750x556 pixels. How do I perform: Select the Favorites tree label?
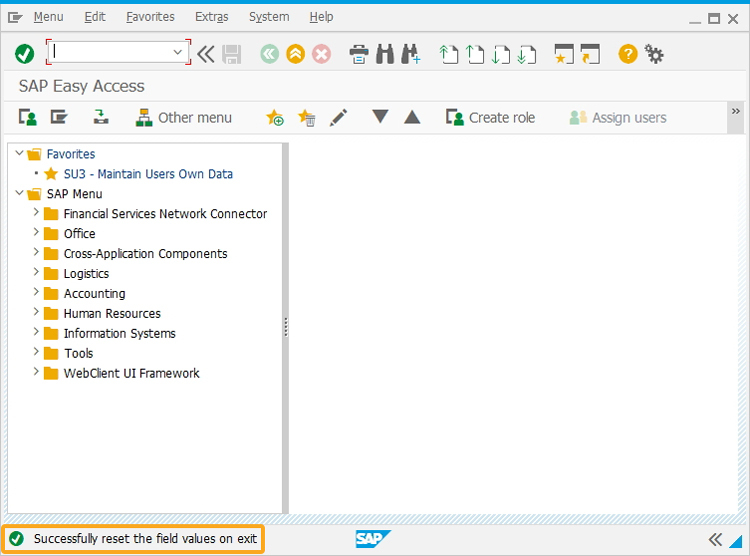click(x=71, y=154)
